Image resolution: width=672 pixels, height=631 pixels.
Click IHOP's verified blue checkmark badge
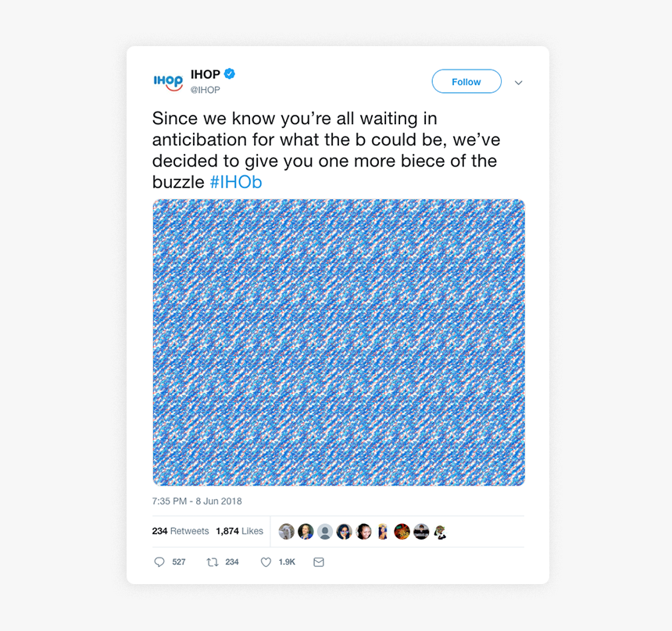[229, 73]
